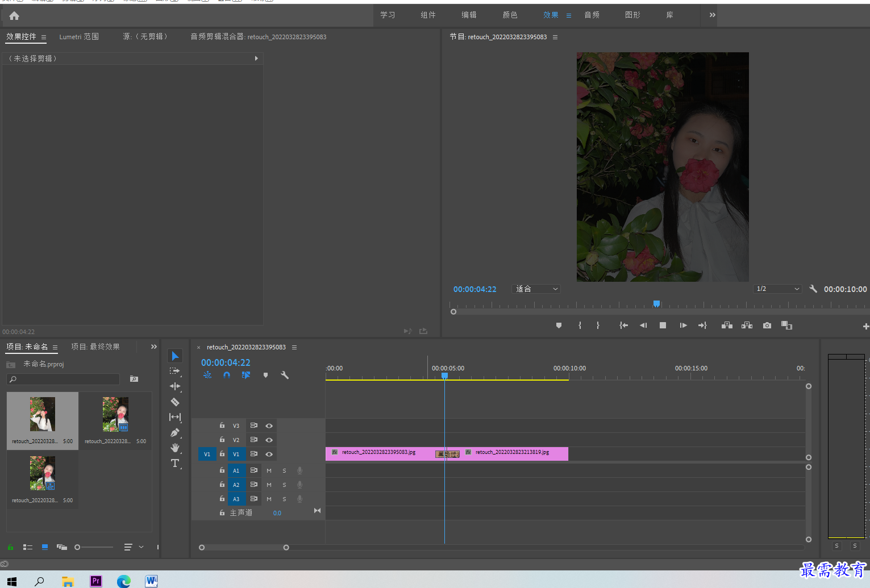The image size is (870, 588).
Task: Select the Type tool
Action: pos(175,463)
